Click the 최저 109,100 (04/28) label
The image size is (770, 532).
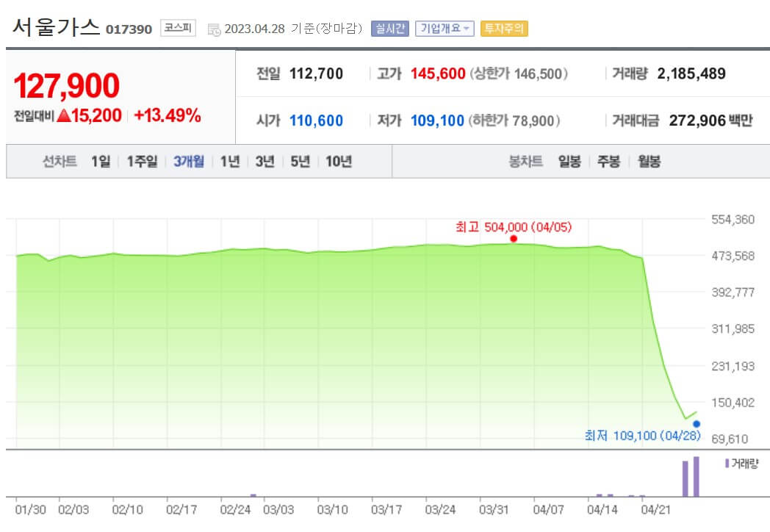pos(642,436)
